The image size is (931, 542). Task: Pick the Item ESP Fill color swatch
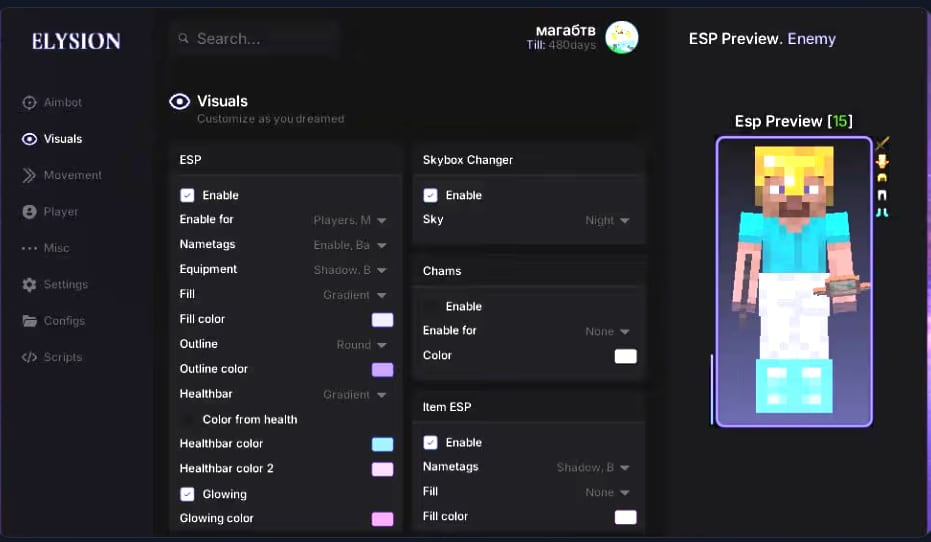(x=625, y=517)
